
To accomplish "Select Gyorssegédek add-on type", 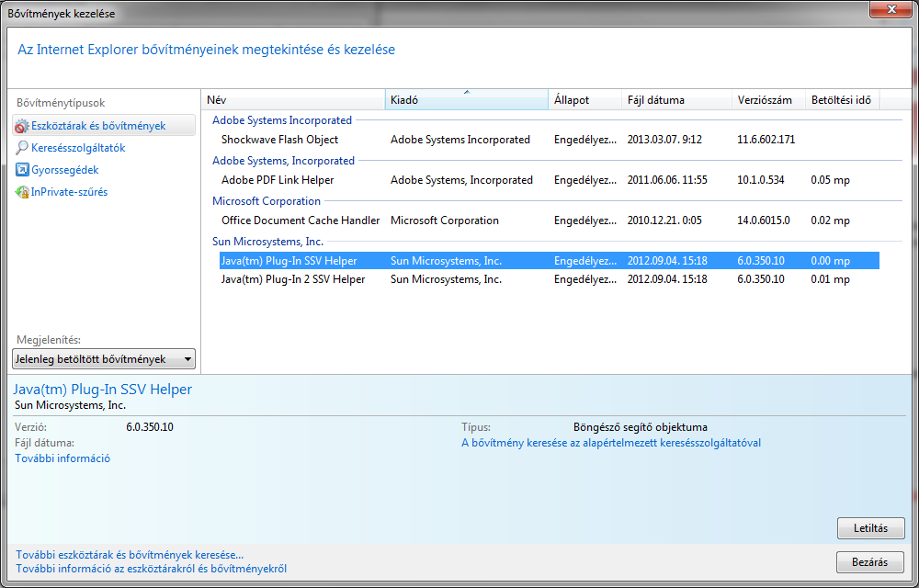I will coord(64,170).
